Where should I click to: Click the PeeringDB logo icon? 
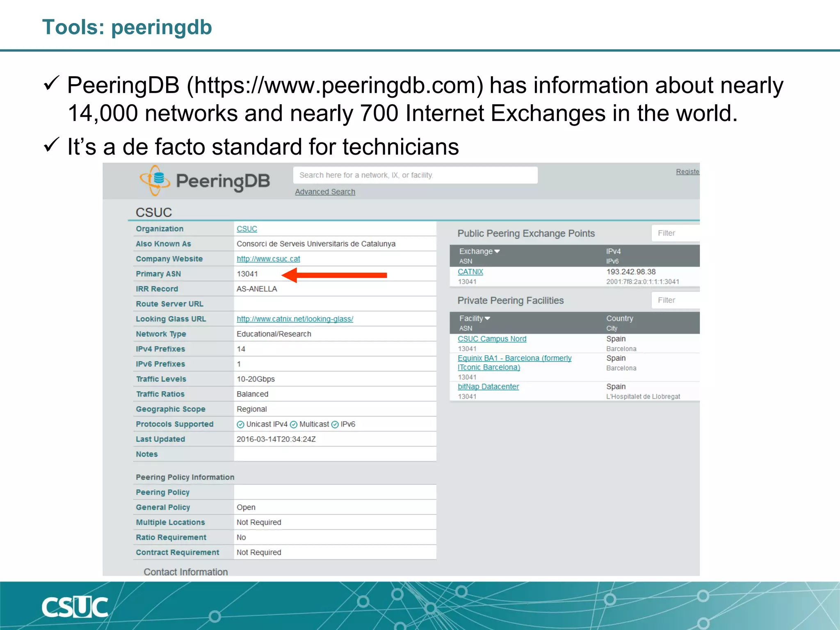(x=155, y=180)
